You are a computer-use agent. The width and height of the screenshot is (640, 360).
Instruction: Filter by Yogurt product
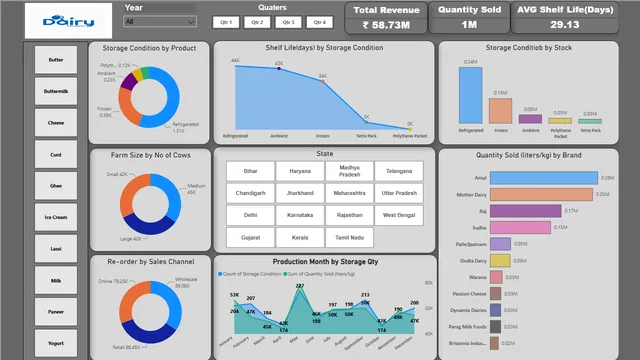click(56, 343)
